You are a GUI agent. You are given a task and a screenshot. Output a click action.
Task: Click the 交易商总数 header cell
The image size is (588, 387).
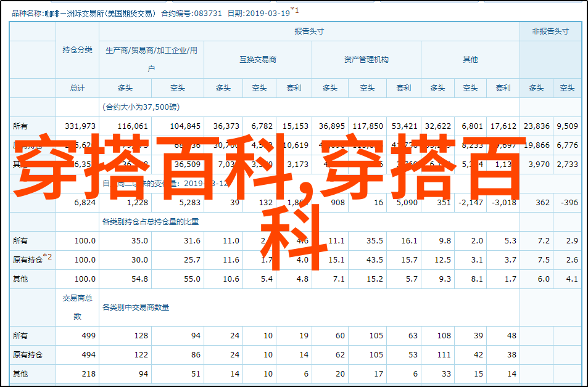tap(77, 307)
